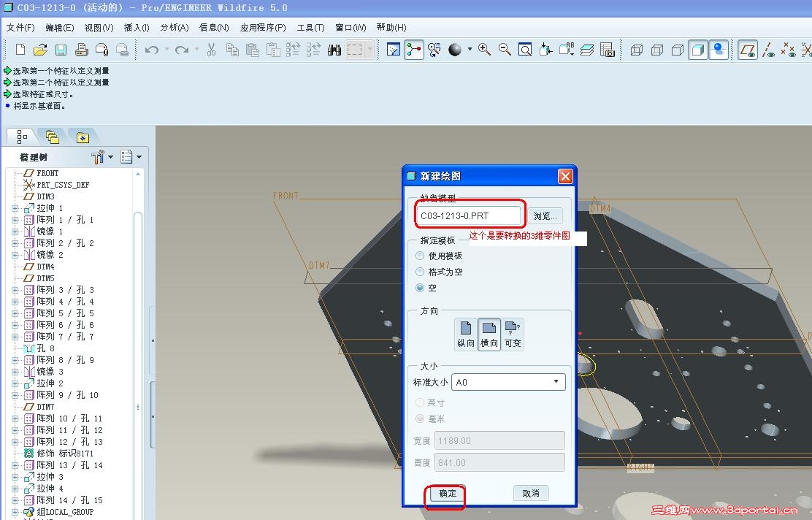812x520 pixels.
Task: Open an existing file via folder icon
Action: [40, 50]
